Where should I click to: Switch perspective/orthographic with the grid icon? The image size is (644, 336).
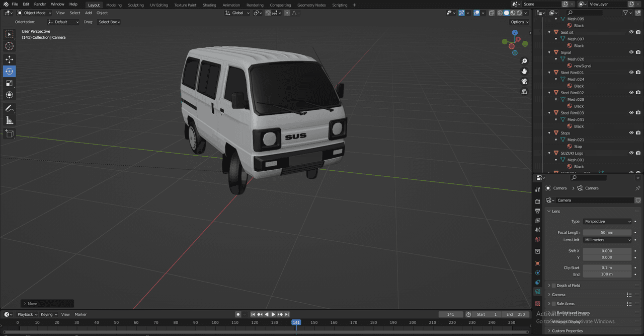pyautogui.click(x=524, y=92)
